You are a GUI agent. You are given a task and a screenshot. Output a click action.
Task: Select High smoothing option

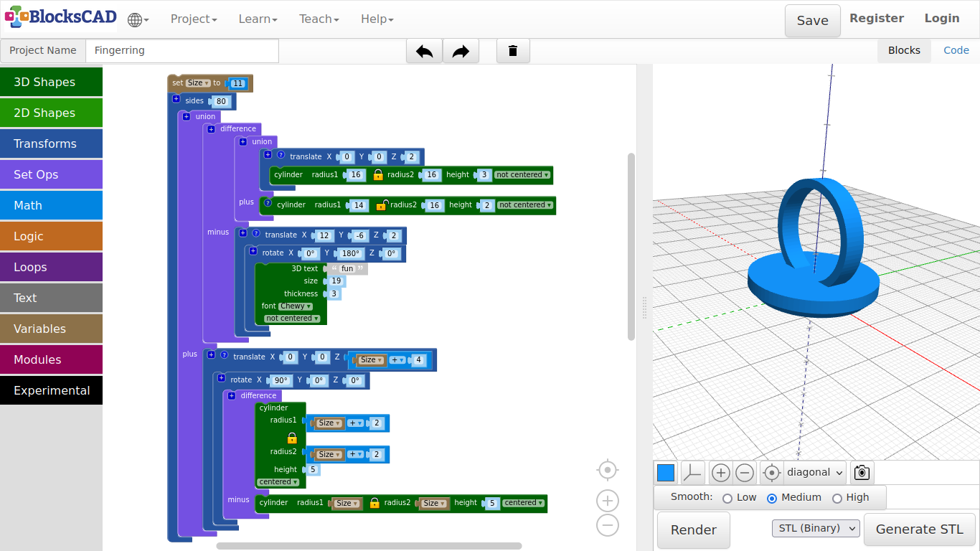click(837, 498)
